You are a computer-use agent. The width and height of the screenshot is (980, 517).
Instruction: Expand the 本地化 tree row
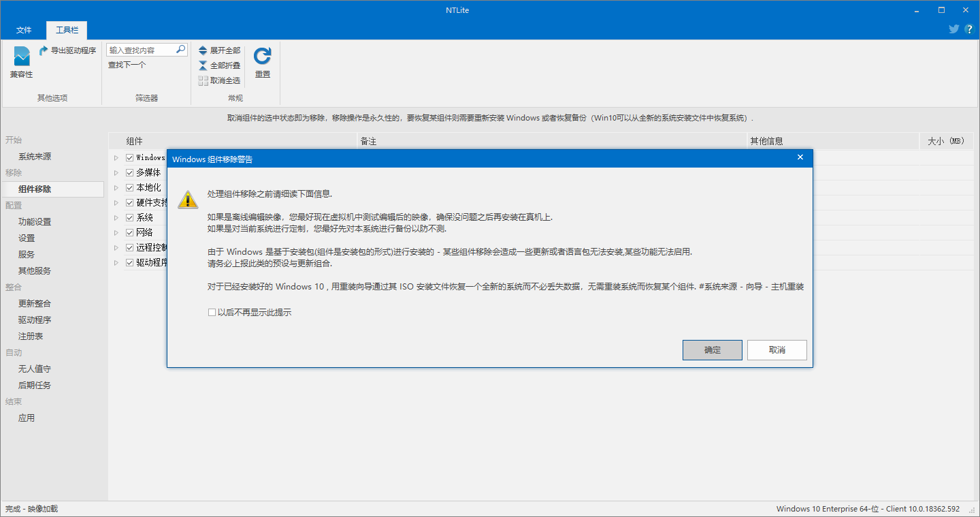pyautogui.click(x=116, y=187)
